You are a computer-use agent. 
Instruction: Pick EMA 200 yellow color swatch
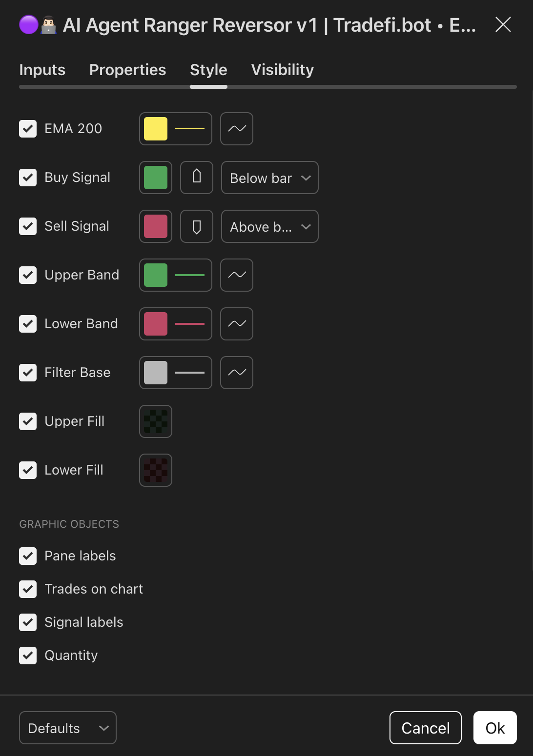(156, 129)
